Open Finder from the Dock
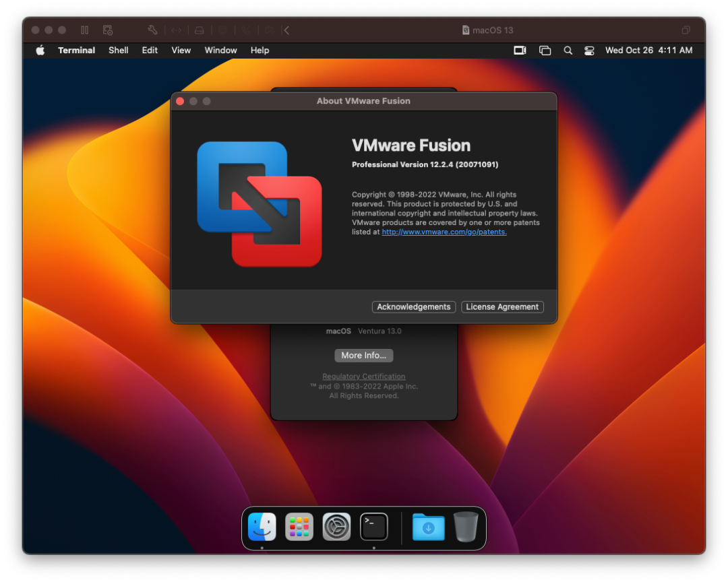Screen dimensions: 728x582 tap(262, 527)
